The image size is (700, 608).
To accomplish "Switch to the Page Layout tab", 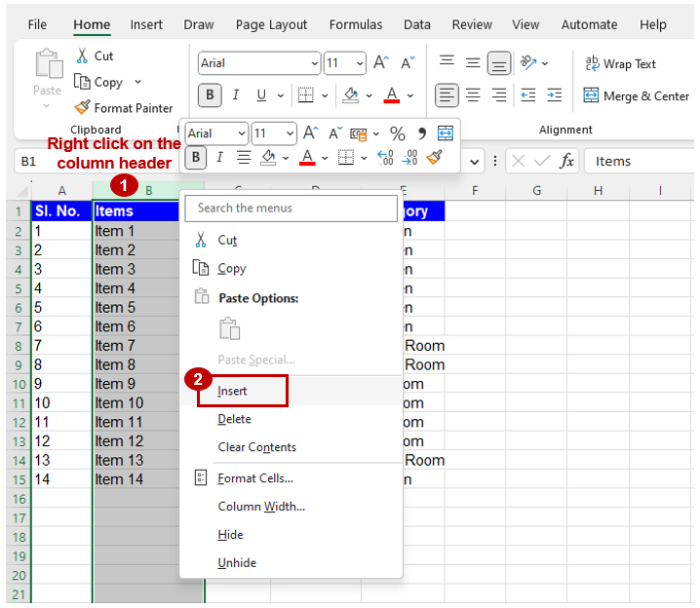I will pos(271,24).
